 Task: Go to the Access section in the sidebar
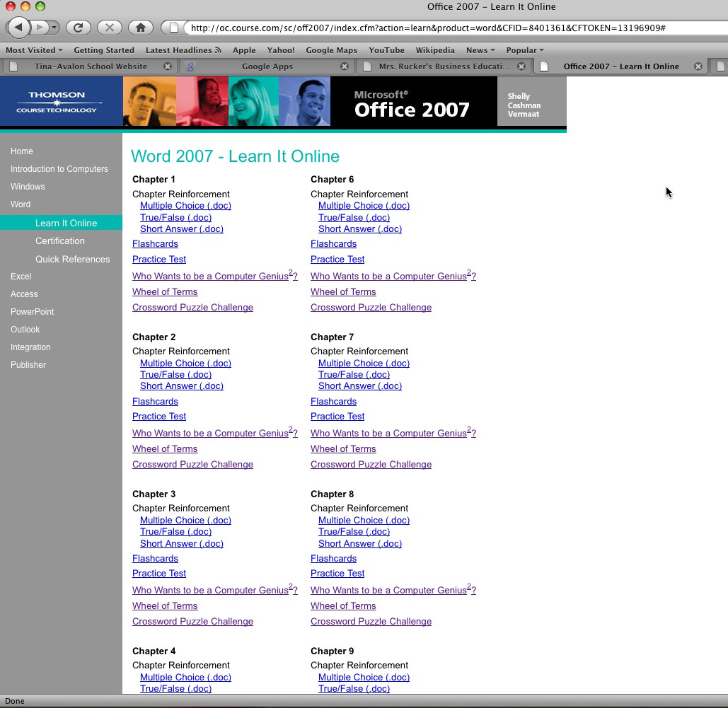point(24,294)
